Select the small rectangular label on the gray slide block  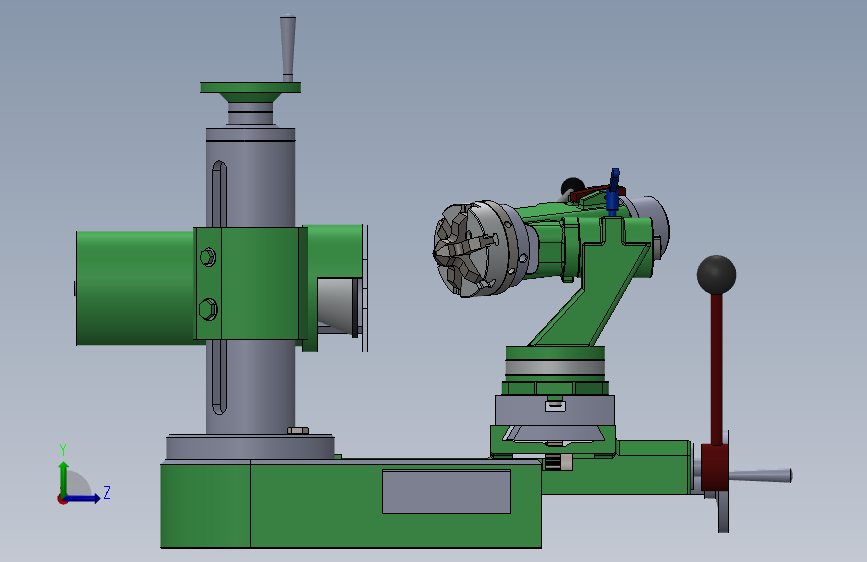[555, 406]
